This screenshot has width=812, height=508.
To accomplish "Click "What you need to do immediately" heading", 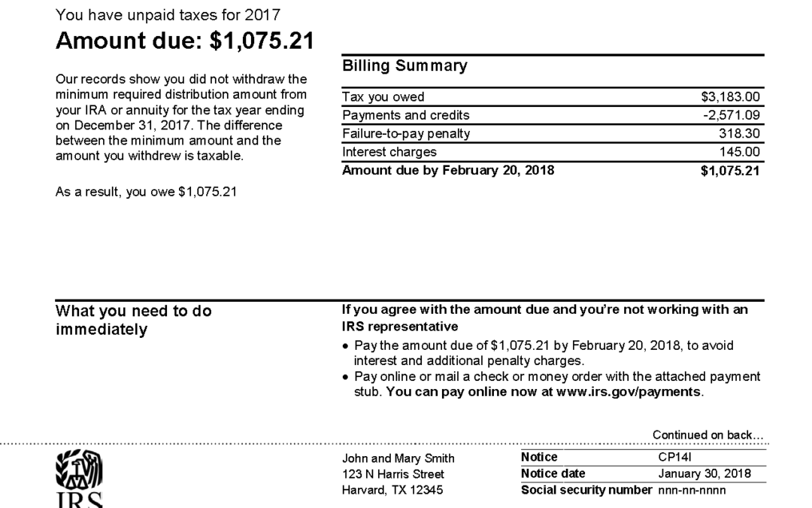I will click(x=134, y=320).
